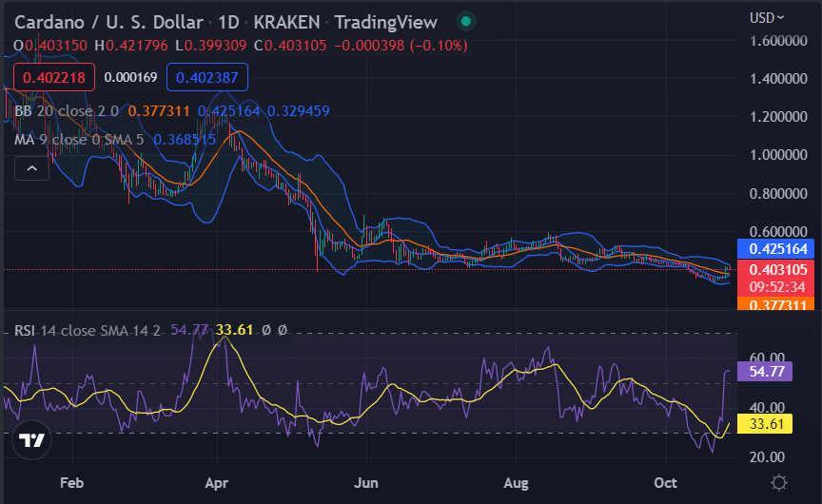Select the BB 20 close 2 0 indicator label

67,111
